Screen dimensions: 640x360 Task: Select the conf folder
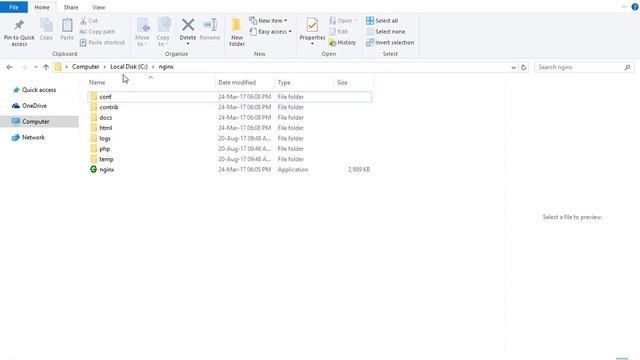[230, 97]
